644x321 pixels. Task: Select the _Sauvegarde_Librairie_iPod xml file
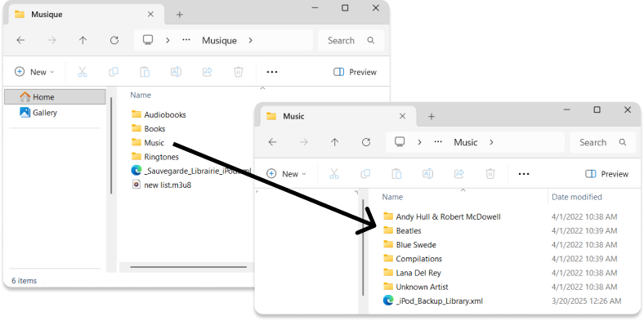191,171
